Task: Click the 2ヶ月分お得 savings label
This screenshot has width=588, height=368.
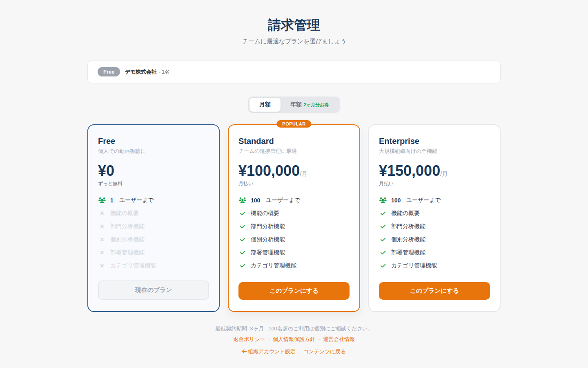Action: pyautogui.click(x=316, y=105)
